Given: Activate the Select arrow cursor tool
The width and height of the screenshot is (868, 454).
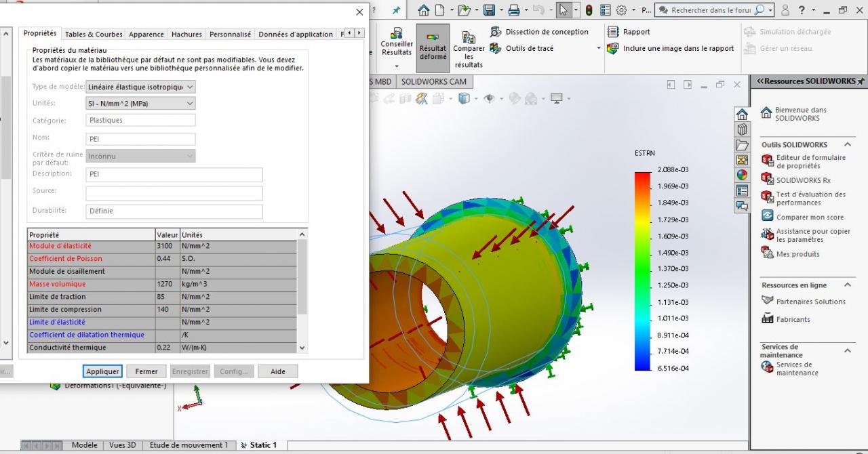Looking at the screenshot, I should [x=564, y=10].
